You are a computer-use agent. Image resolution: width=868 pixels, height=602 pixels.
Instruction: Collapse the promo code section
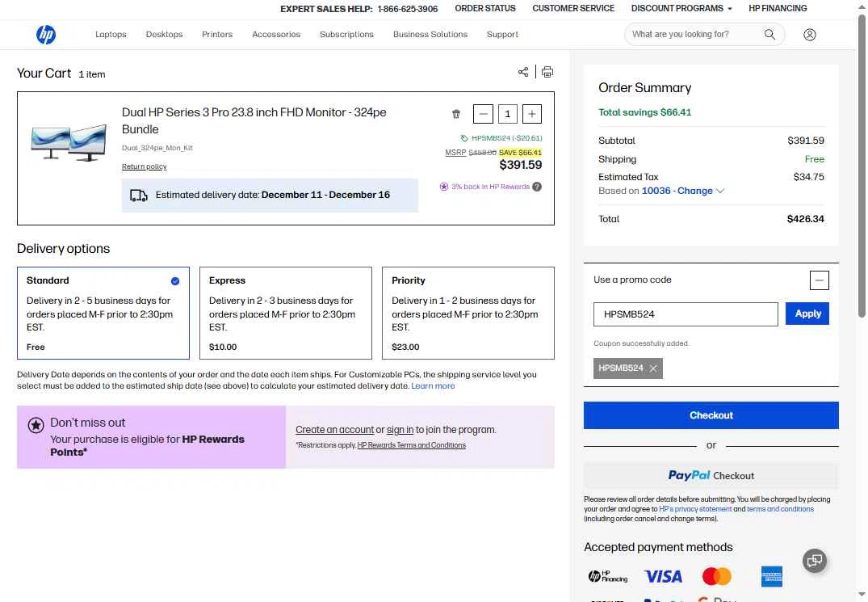click(x=820, y=280)
